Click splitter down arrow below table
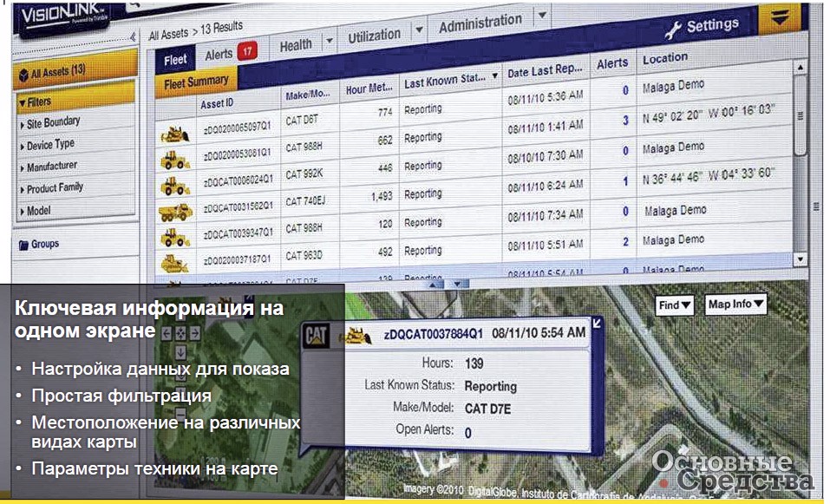This screenshot has width=830, height=504. pyautogui.click(x=457, y=285)
